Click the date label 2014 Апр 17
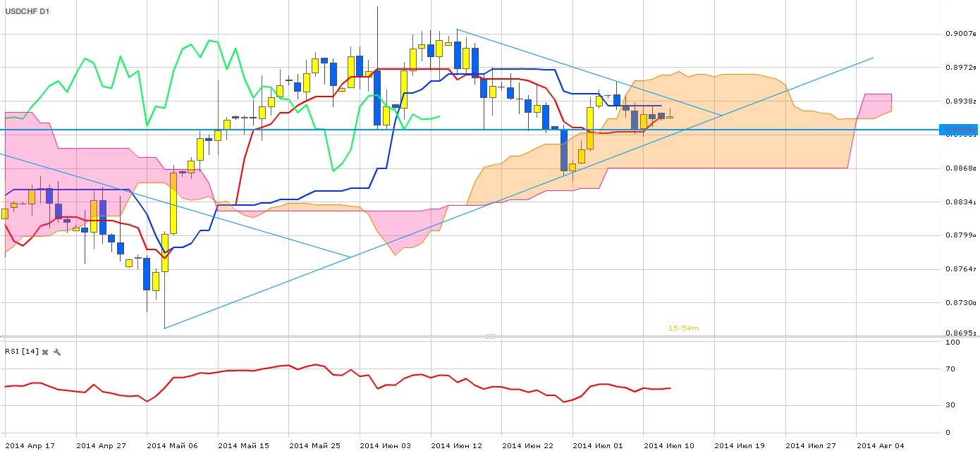Screen dimensions: 980x451 point(30,445)
